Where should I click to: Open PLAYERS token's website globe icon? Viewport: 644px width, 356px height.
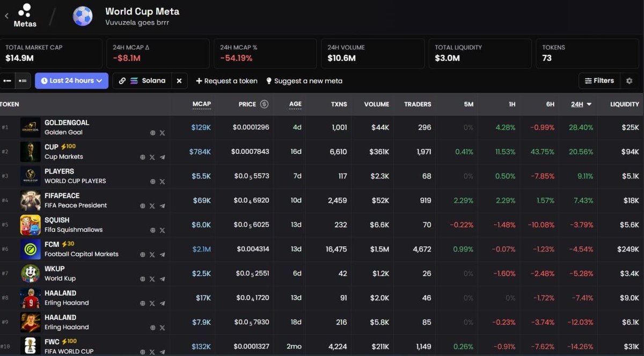pyautogui.click(x=152, y=182)
